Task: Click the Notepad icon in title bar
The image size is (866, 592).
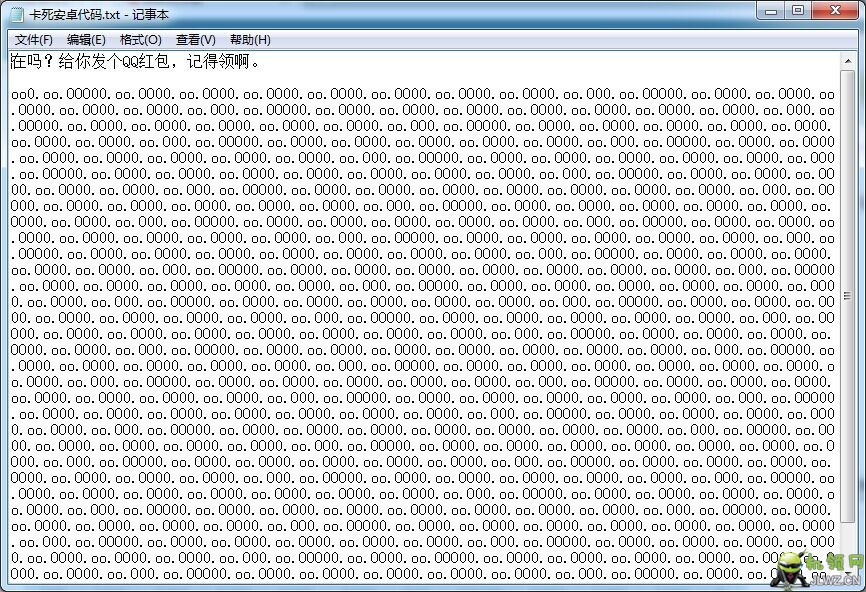Action: point(17,14)
